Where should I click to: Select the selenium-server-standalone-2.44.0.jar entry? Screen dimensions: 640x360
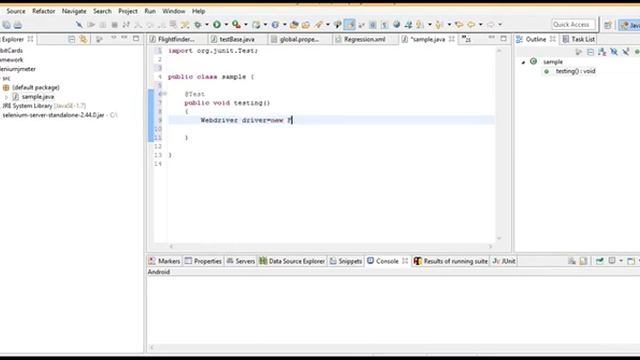pos(53,115)
